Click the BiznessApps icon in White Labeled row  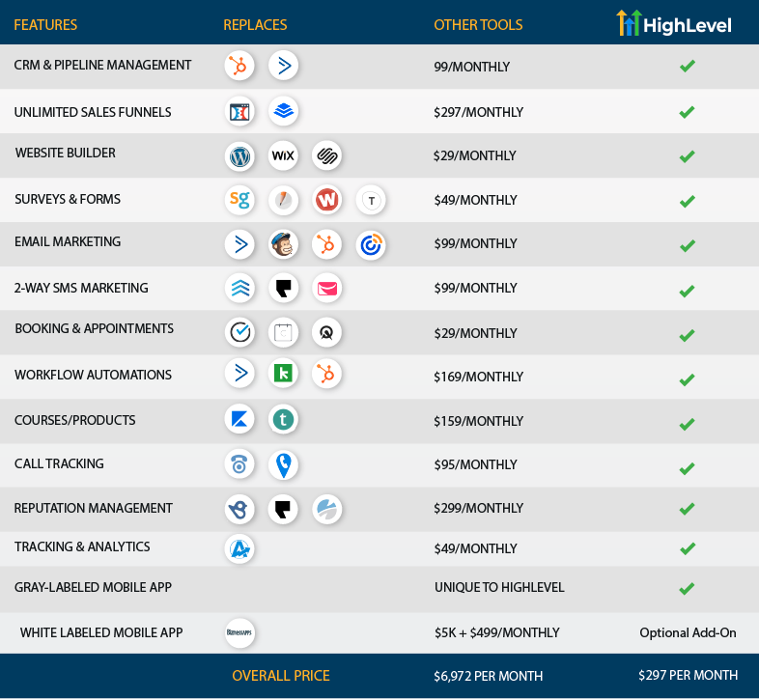click(x=239, y=632)
